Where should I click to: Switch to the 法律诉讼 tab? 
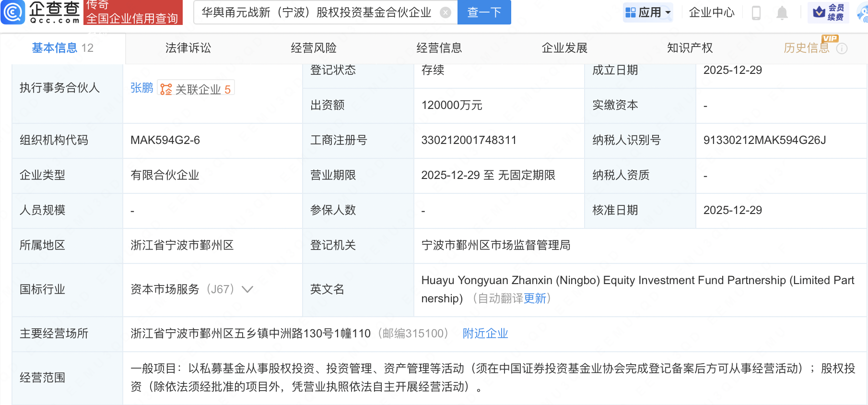188,48
